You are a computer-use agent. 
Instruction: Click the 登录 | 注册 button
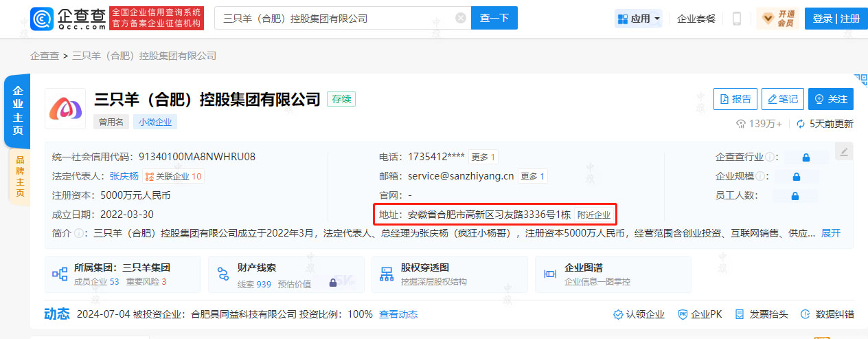click(x=836, y=19)
